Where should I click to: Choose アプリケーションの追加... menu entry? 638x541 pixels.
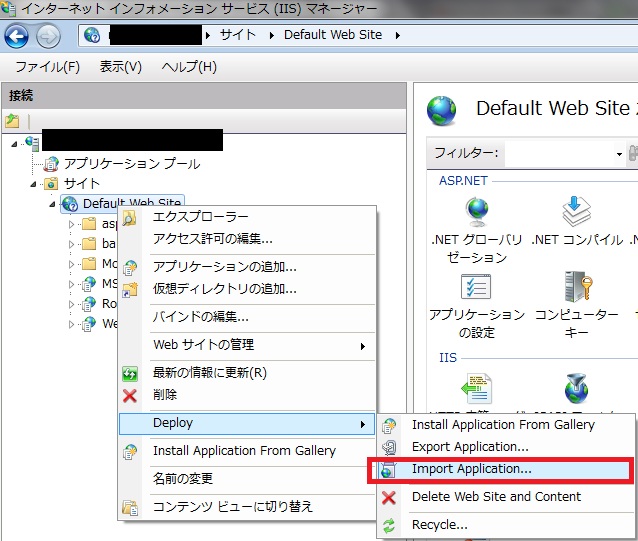coord(247,267)
